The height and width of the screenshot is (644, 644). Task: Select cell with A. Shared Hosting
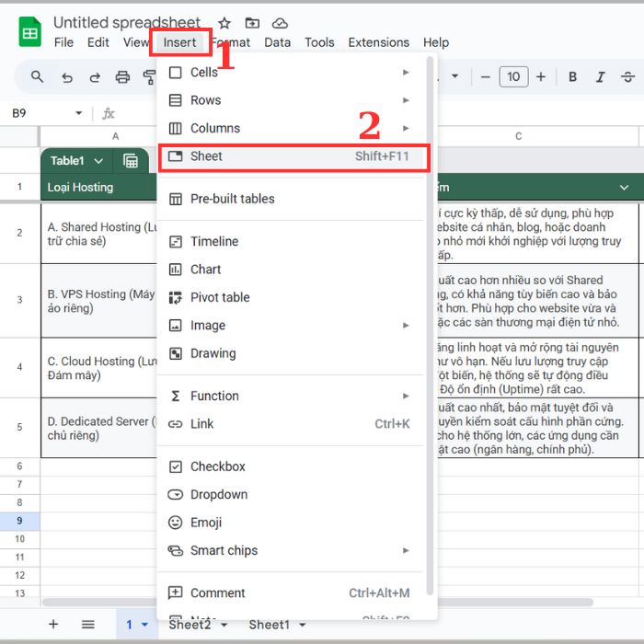point(99,234)
